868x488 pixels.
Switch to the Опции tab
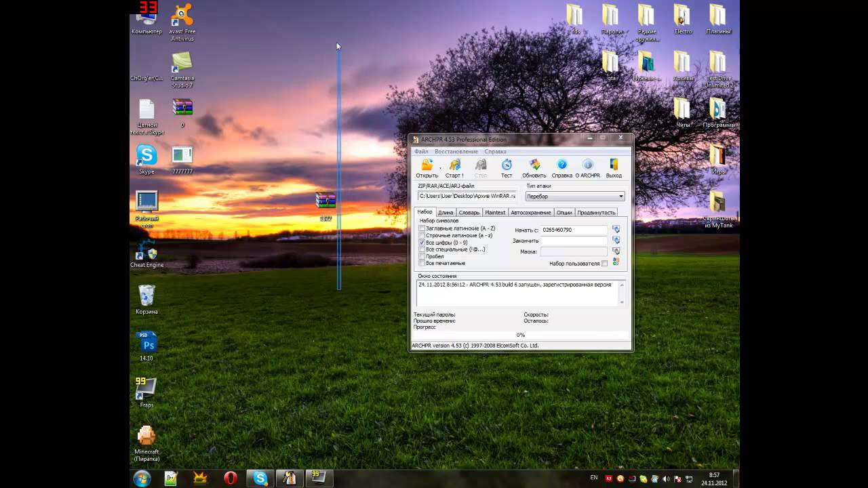pyautogui.click(x=564, y=213)
